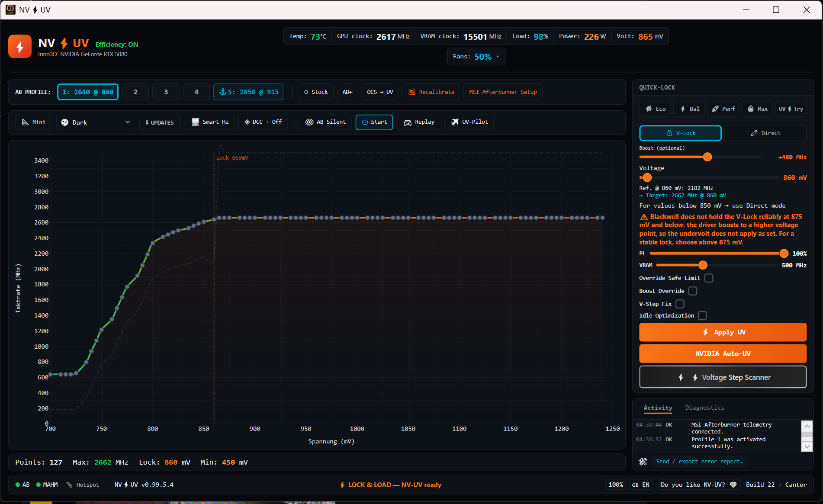Viewport: 823px width, 504px height.
Task: Enable Idle Optimization checkbox
Action: tap(702, 315)
